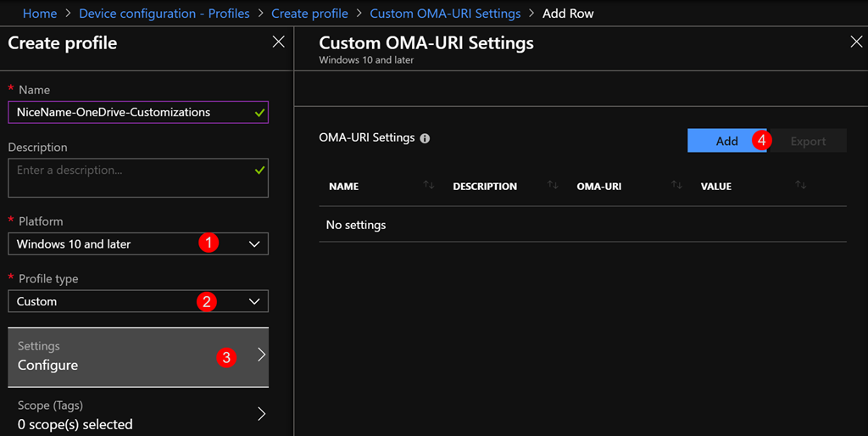The width and height of the screenshot is (868, 436).
Task: Expand the Settings Configure row
Action: tap(138, 357)
